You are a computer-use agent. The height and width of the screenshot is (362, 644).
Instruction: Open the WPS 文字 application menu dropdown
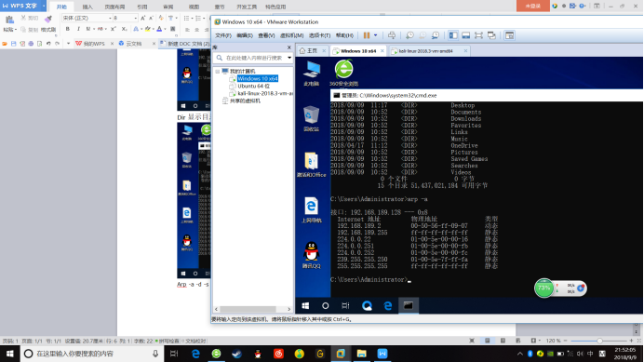pyautogui.click(x=44, y=6)
